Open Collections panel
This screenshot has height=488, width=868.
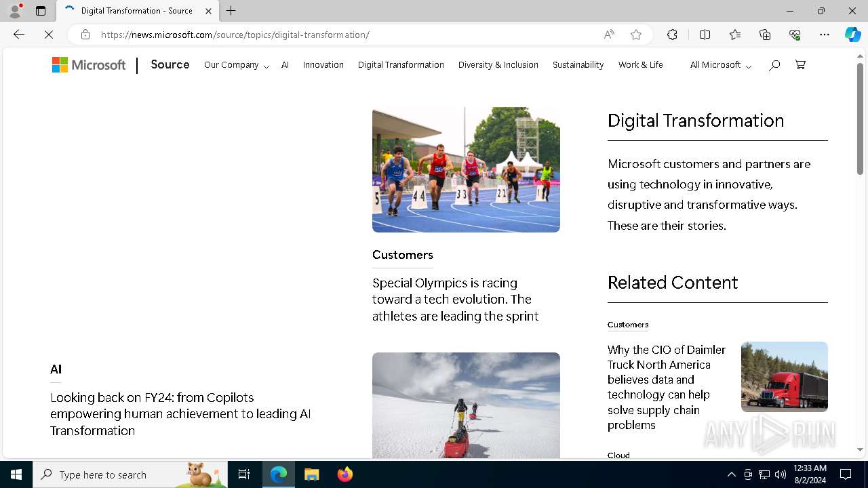tap(765, 35)
